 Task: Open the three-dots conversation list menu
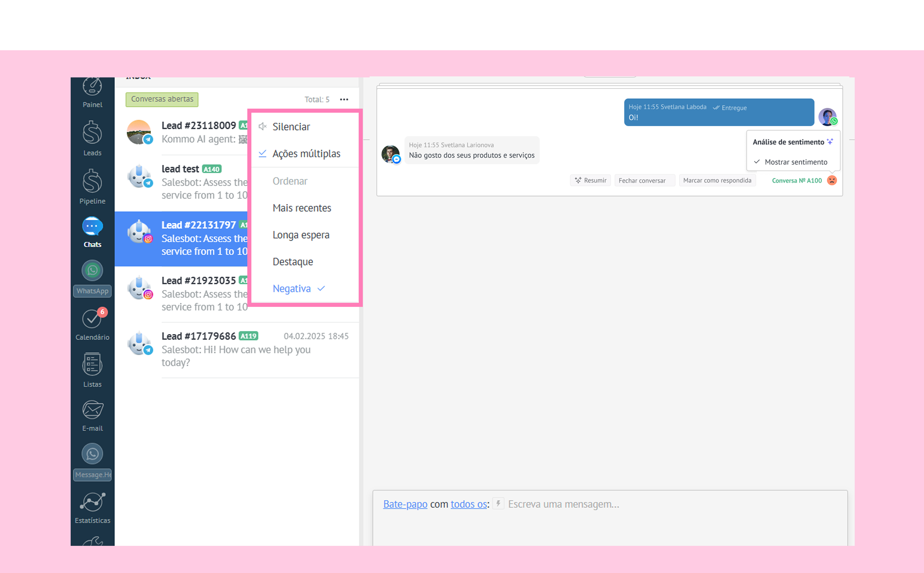pos(344,99)
